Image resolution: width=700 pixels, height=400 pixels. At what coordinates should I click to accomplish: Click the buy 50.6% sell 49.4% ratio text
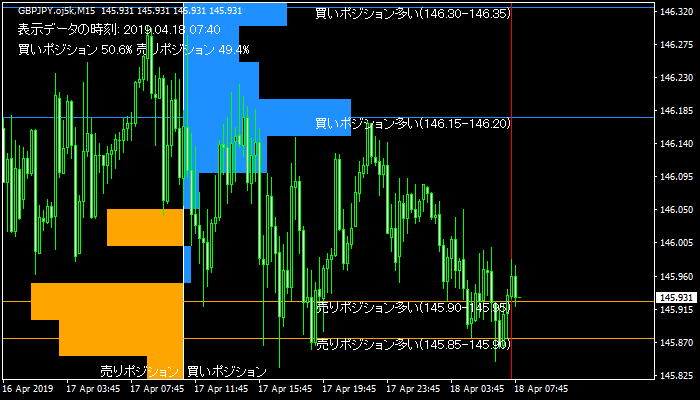pos(133,49)
